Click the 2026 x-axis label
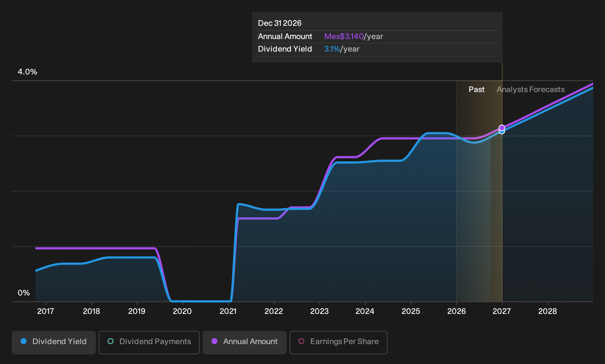 457,311
